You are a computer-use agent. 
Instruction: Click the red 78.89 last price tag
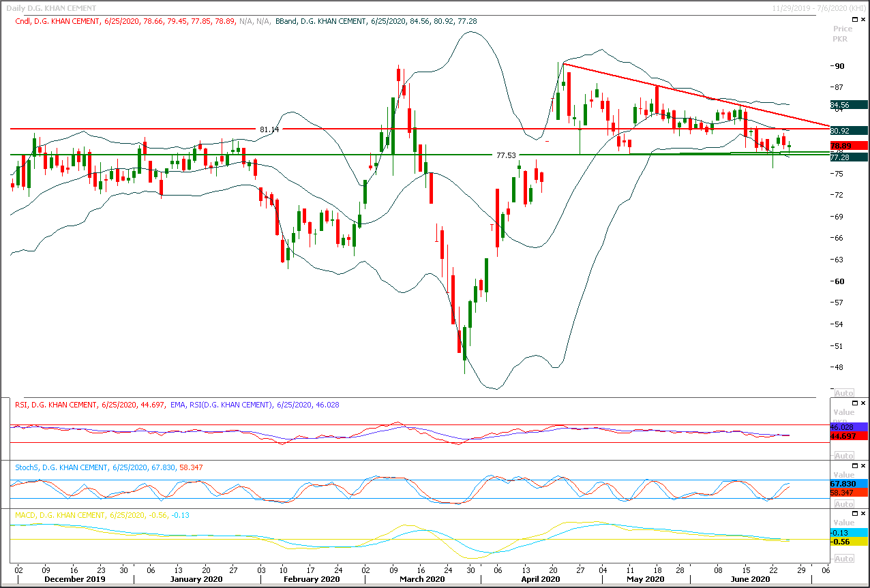(849, 146)
